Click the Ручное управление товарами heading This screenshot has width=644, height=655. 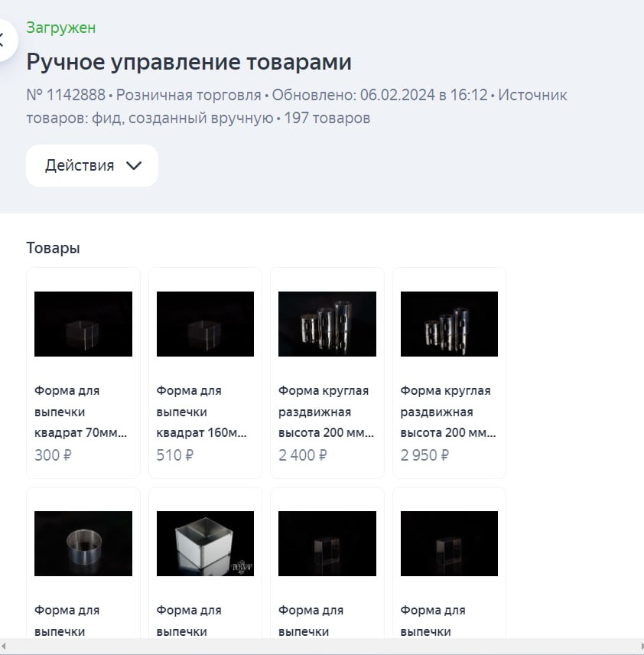pos(189,62)
